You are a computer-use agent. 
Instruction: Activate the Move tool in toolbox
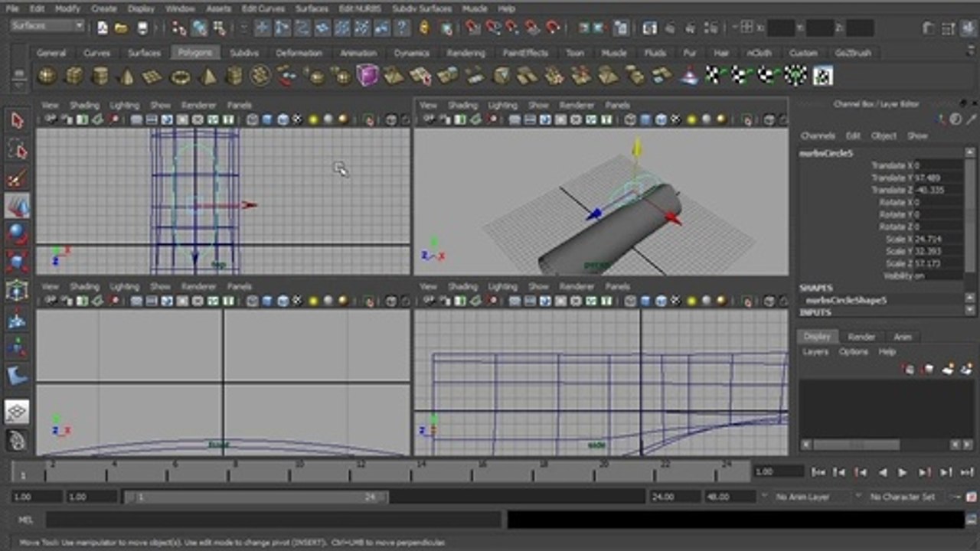(17, 205)
